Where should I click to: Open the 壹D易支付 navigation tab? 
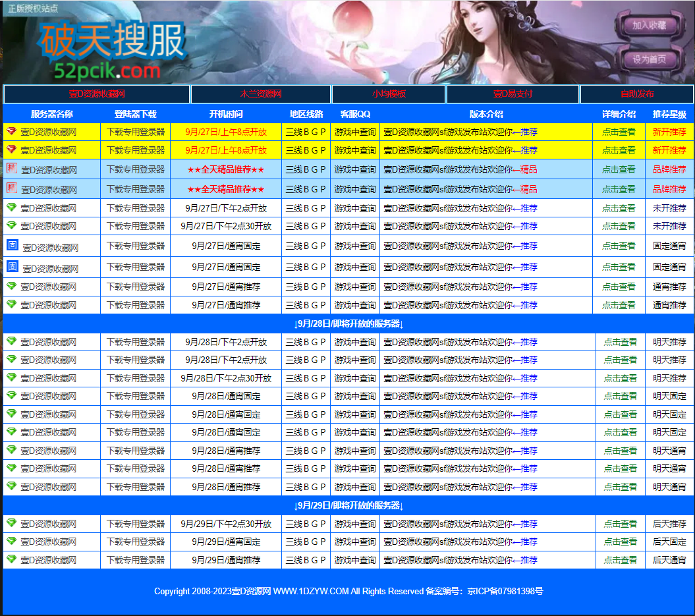[513, 94]
